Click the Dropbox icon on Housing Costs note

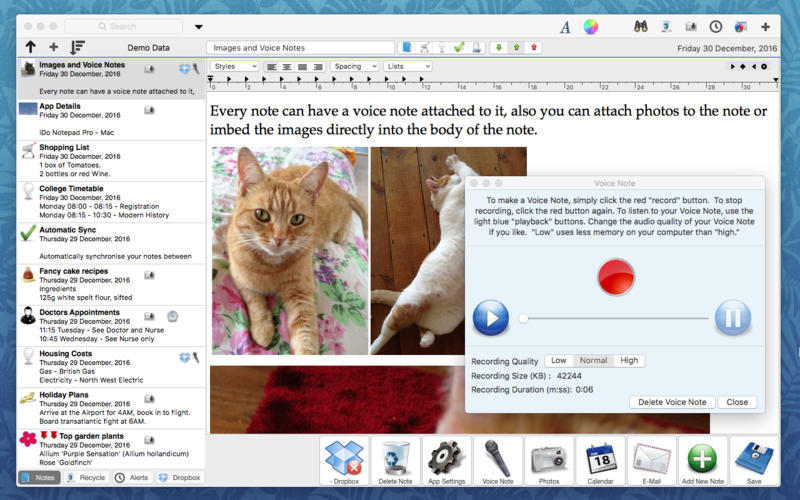tap(184, 358)
